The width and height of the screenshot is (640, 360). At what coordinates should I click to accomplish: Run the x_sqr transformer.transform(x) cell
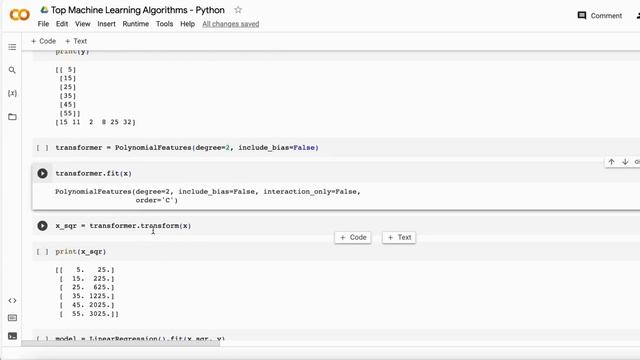(x=42, y=226)
